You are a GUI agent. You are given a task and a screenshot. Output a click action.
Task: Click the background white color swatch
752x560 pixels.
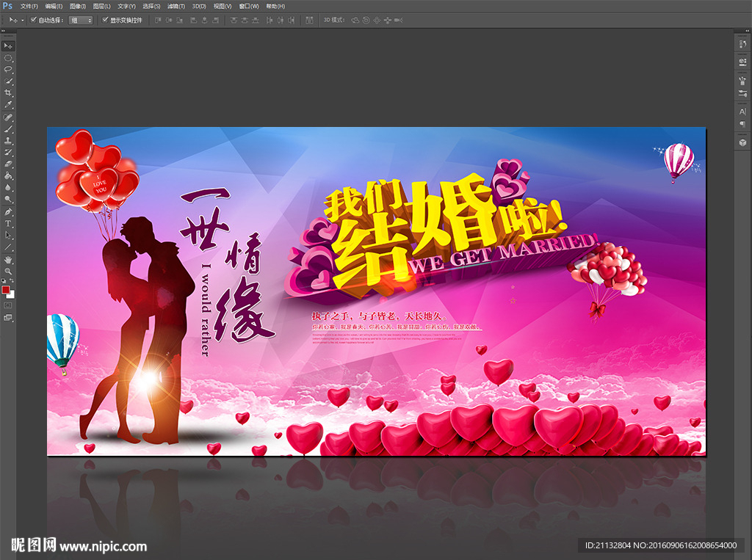tap(11, 295)
